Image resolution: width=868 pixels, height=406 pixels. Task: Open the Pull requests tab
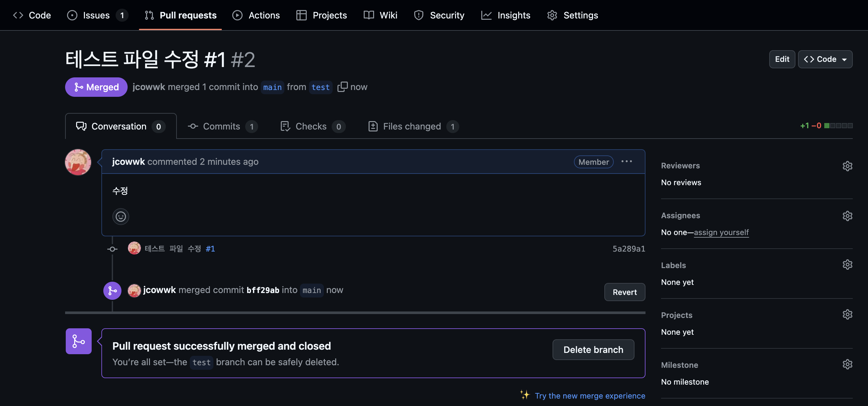point(180,15)
